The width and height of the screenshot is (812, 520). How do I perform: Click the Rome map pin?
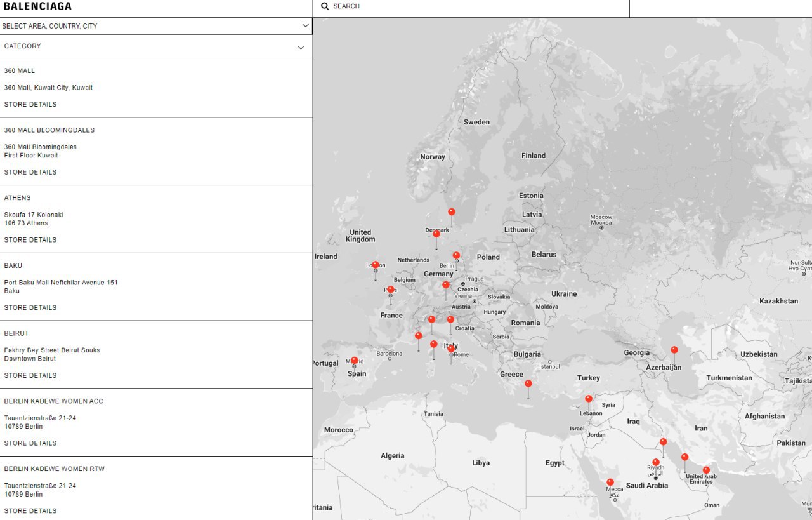451,349
